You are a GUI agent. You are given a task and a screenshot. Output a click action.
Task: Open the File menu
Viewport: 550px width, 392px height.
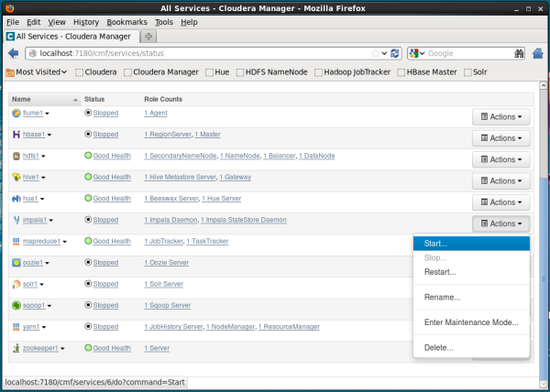[13, 22]
